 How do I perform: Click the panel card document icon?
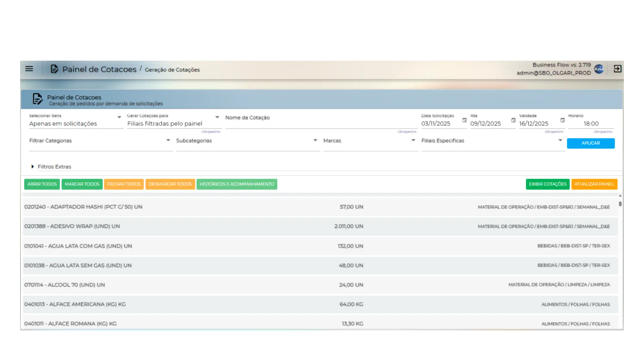[37, 99]
